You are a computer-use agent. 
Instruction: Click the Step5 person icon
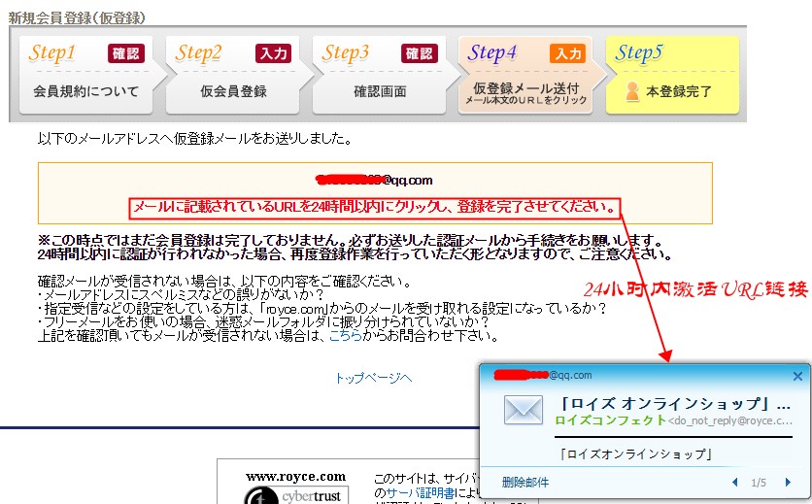tap(632, 92)
